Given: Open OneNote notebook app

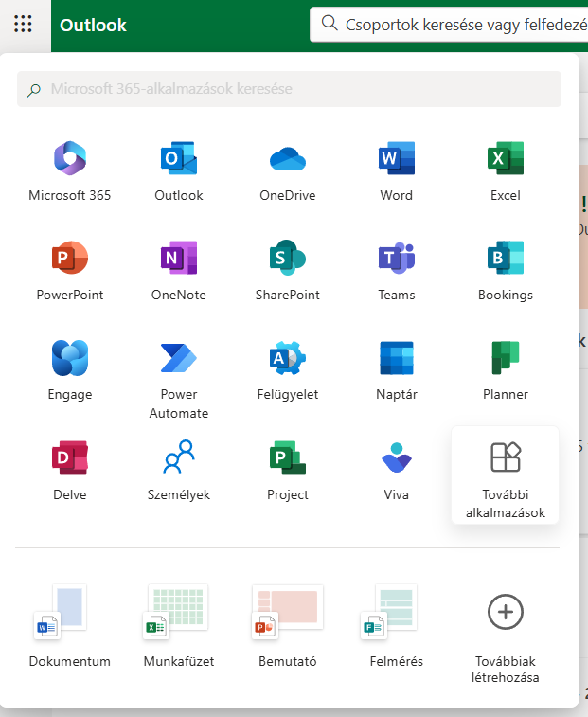Looking at the screenshot, I should 179,271.
